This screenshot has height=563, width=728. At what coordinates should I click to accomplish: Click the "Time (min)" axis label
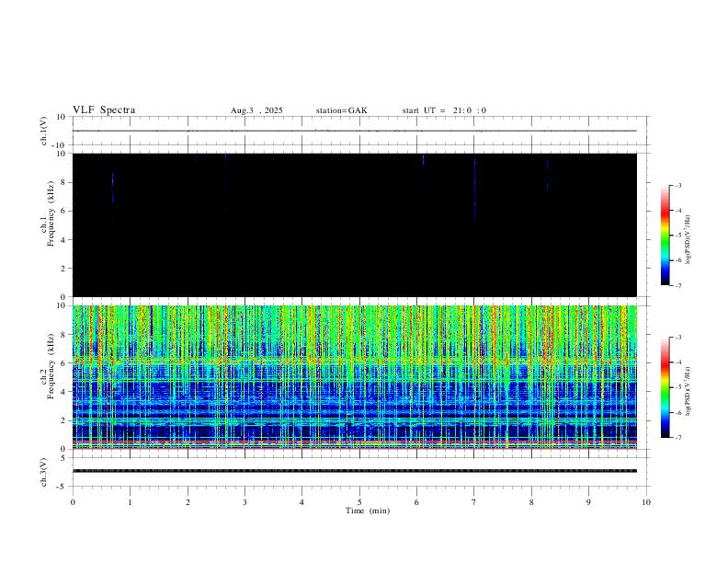coord(368,511)
